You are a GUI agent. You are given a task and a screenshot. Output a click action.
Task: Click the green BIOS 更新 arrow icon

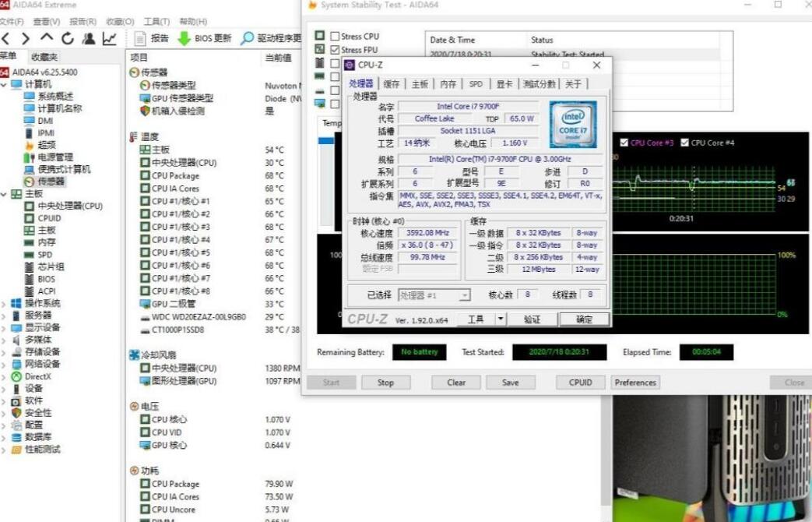(x=183, y=39)
